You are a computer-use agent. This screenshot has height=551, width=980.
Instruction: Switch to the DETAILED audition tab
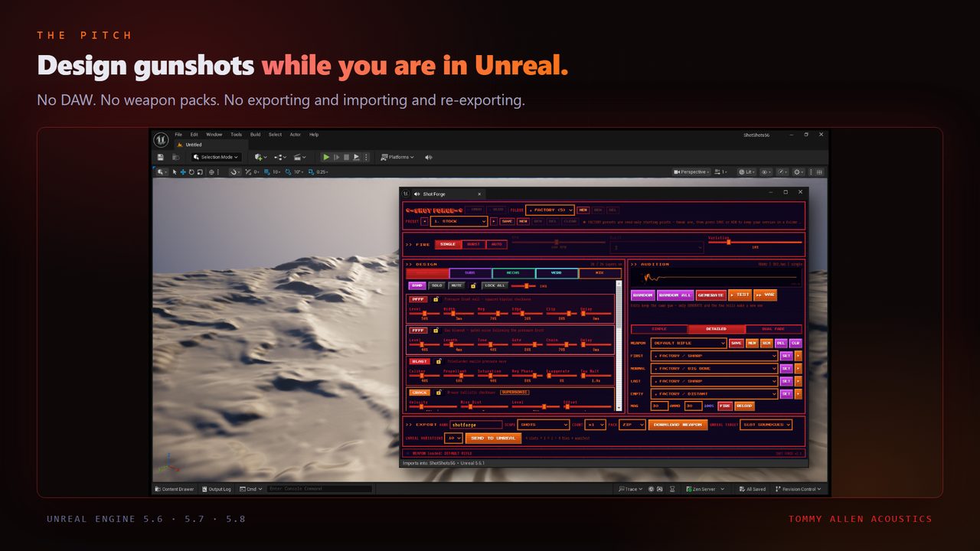point(716,329)
